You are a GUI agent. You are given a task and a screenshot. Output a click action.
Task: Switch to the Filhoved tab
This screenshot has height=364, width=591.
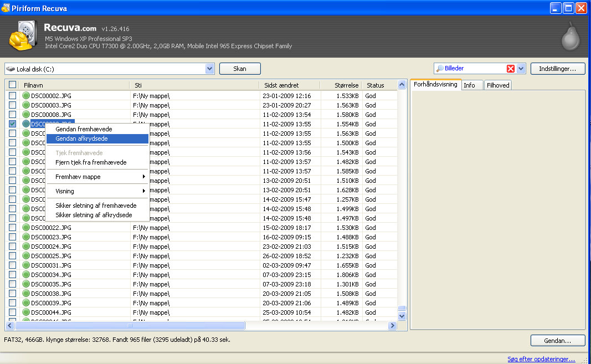497,85
